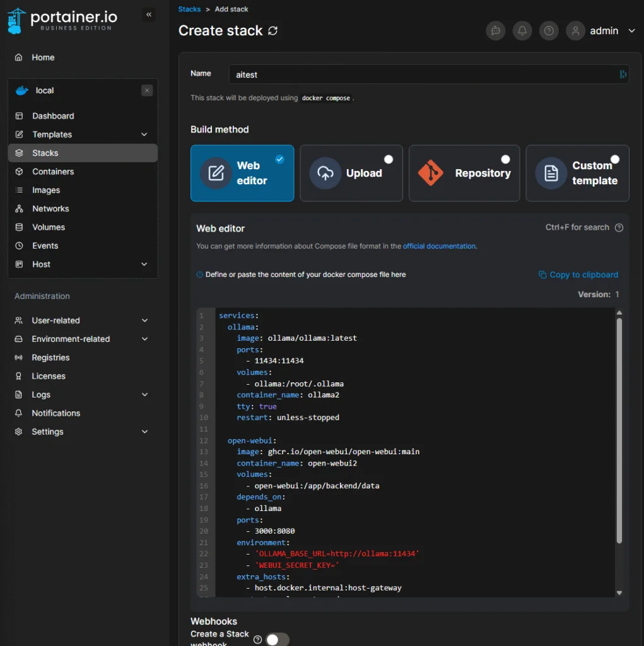Click the Docker whale icon next to local
Screen dimensions: 644x646
22,91
